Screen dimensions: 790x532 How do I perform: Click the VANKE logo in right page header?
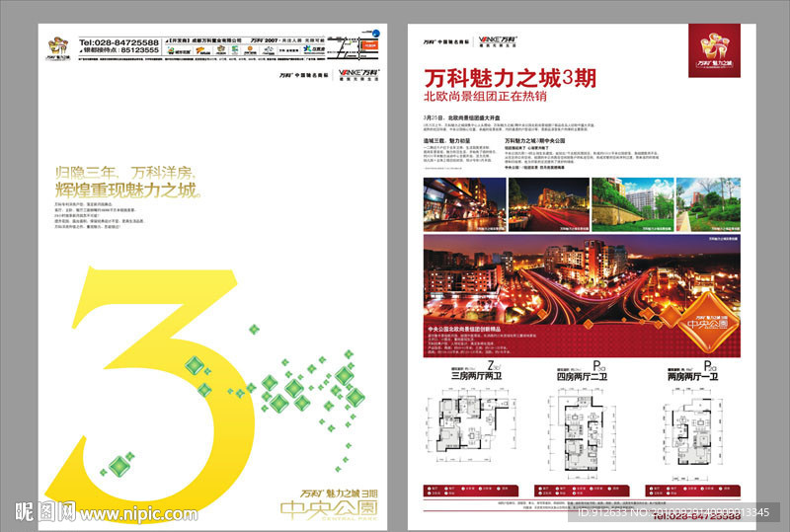point(498,41)
